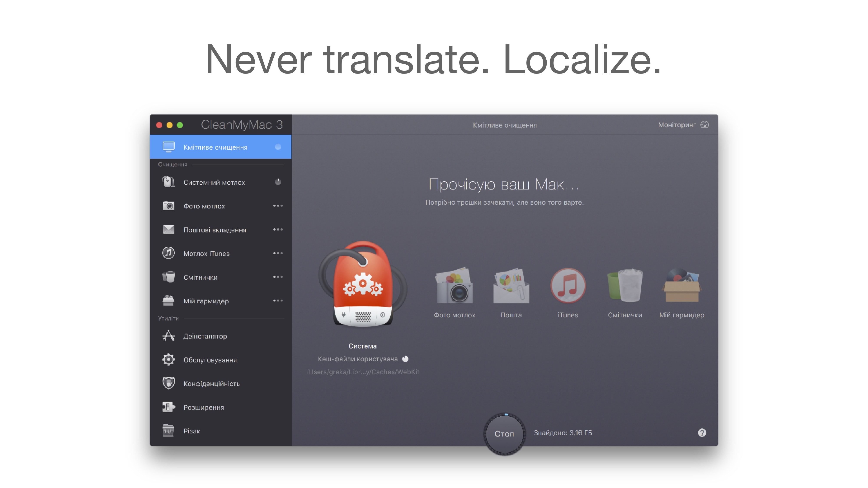
Task: Open the Фото мотлох module
Action: pyautogui.click(x=221, y=206)
